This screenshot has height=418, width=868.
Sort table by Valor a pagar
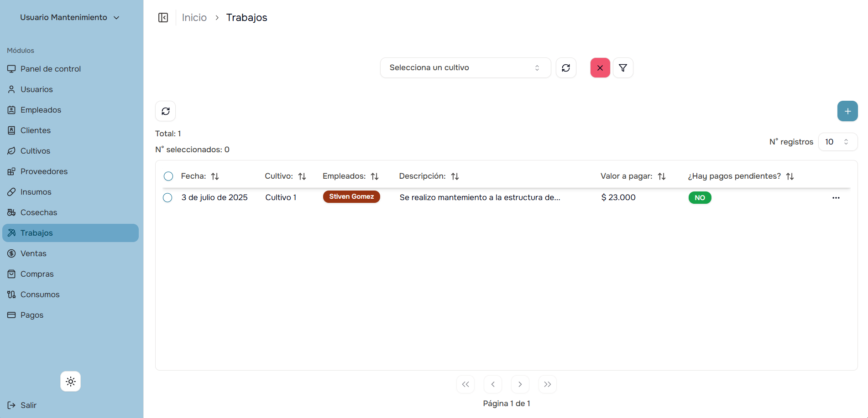click(x=661, y=176)
